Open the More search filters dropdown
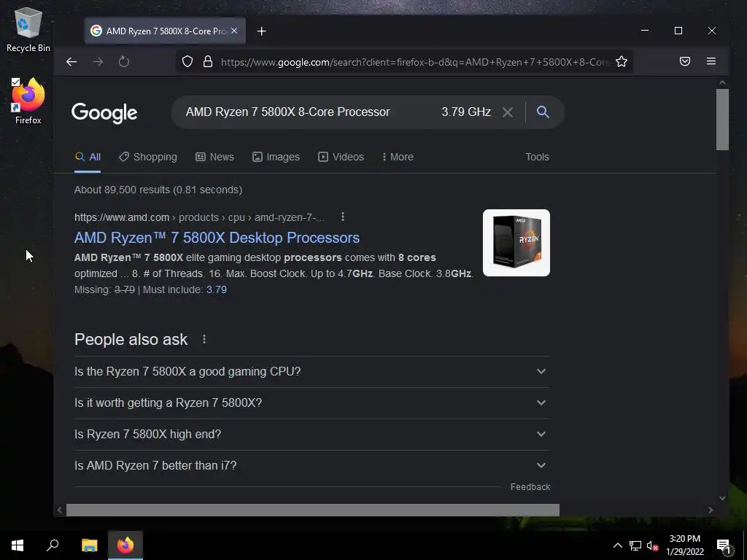This screenshot has height=560, width=747. [398, 157]
